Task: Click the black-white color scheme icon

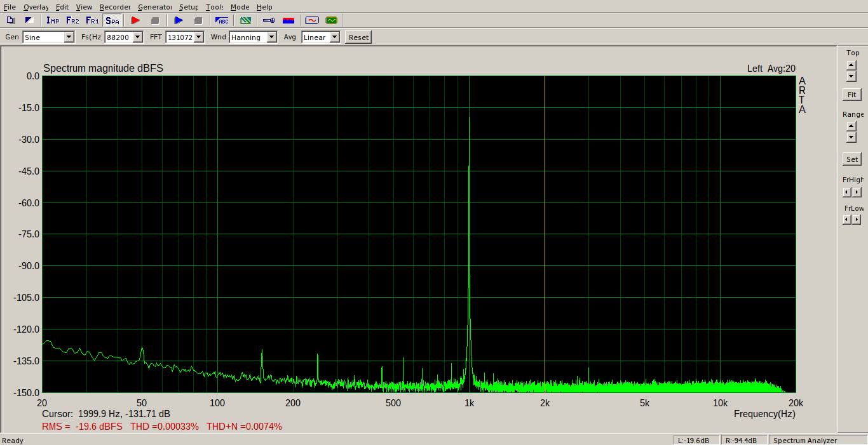Action: click(x=28, y=20)
